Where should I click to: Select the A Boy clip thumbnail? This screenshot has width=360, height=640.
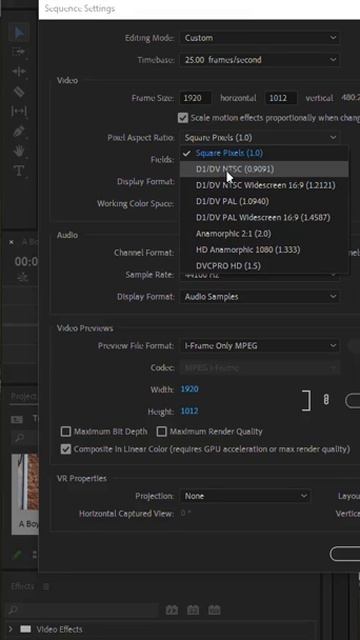pyautogui.click(x=25, y=482)
